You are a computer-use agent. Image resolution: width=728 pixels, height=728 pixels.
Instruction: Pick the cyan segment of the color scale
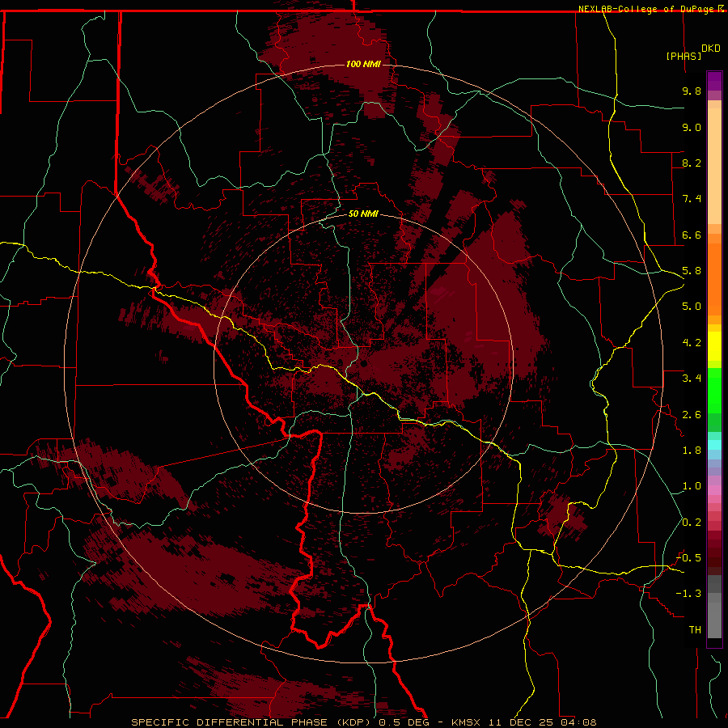click(x=714, y=445)
